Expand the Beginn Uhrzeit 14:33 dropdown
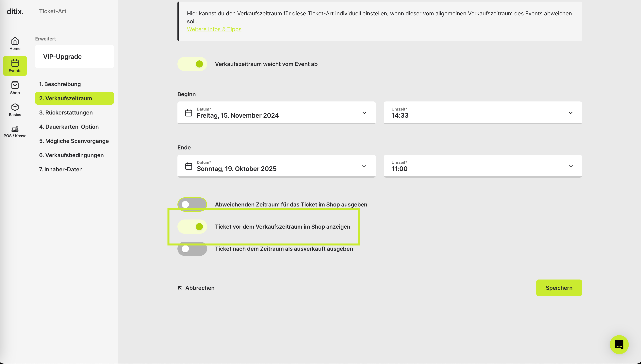This screenshot has height=364, width=641. (x=483, y=113)
